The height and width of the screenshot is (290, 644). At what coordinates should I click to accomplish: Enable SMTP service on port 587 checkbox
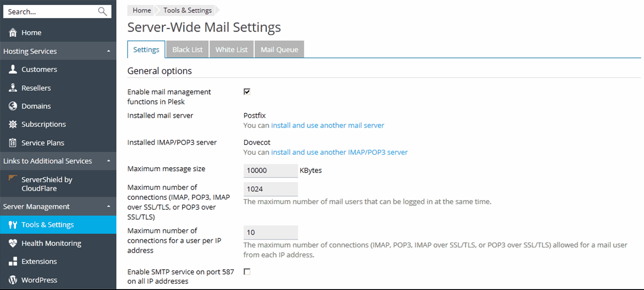point(247,272)
